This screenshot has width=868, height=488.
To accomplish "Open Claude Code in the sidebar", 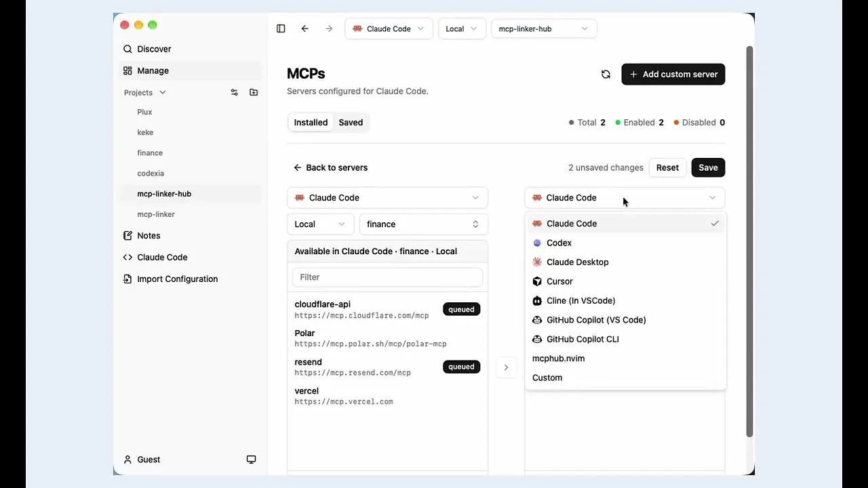I will (190, 258).
